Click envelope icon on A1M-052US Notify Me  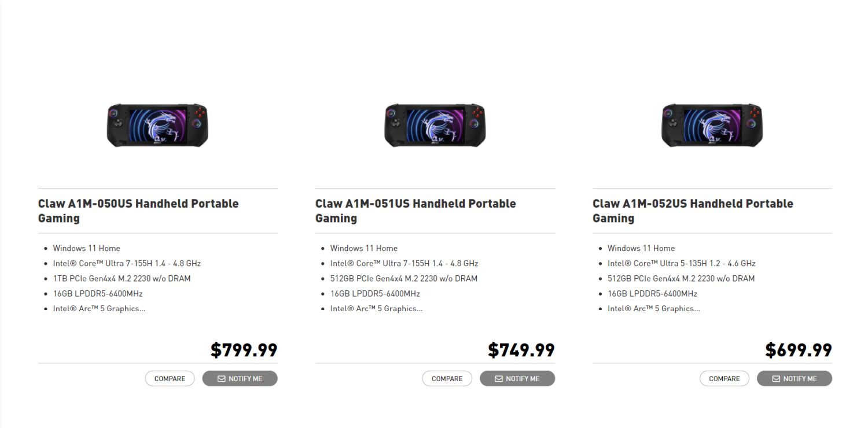coord(776,379)
